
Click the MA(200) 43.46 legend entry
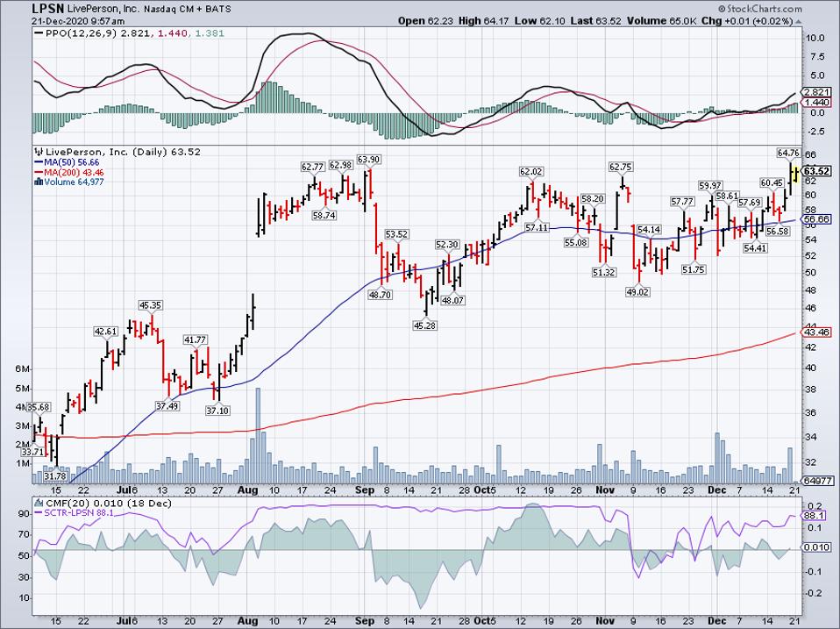tap(74, 173)
